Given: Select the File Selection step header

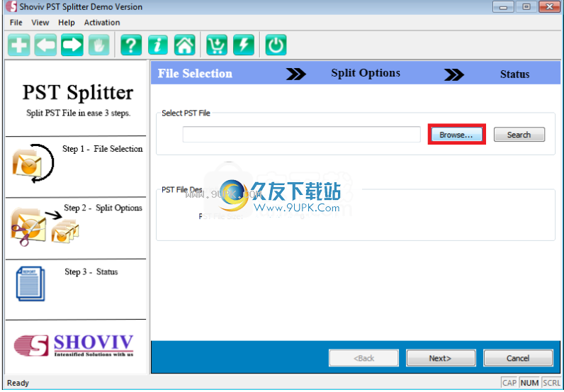Looking at the screenshot, I should pyautogui.click(x=195, y=74).
